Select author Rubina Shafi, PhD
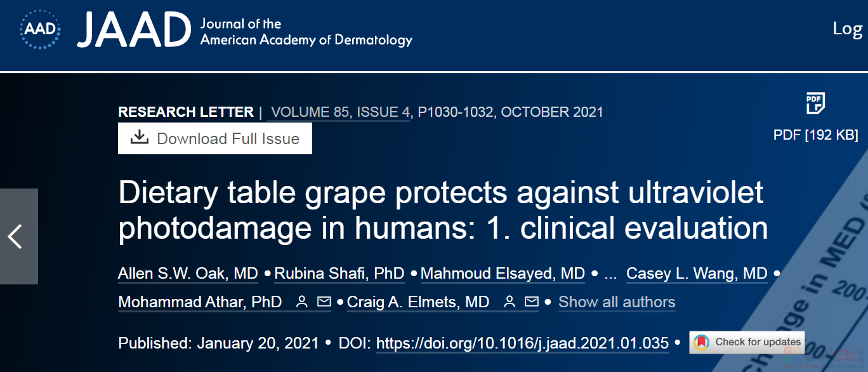The height and width of the screenshot is (372, 868). (339, 274)
